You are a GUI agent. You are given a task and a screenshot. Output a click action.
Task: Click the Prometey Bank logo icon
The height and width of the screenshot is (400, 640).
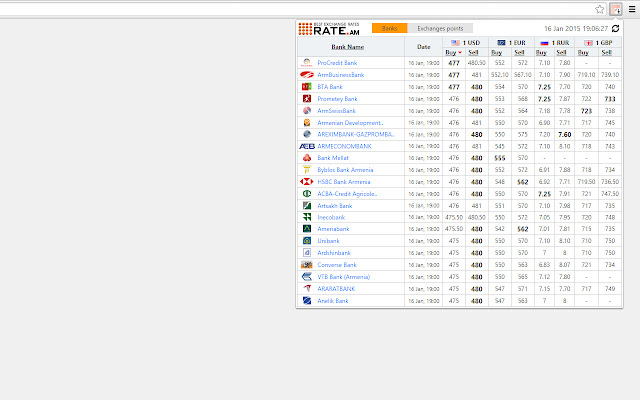click(x=307, y=98)
